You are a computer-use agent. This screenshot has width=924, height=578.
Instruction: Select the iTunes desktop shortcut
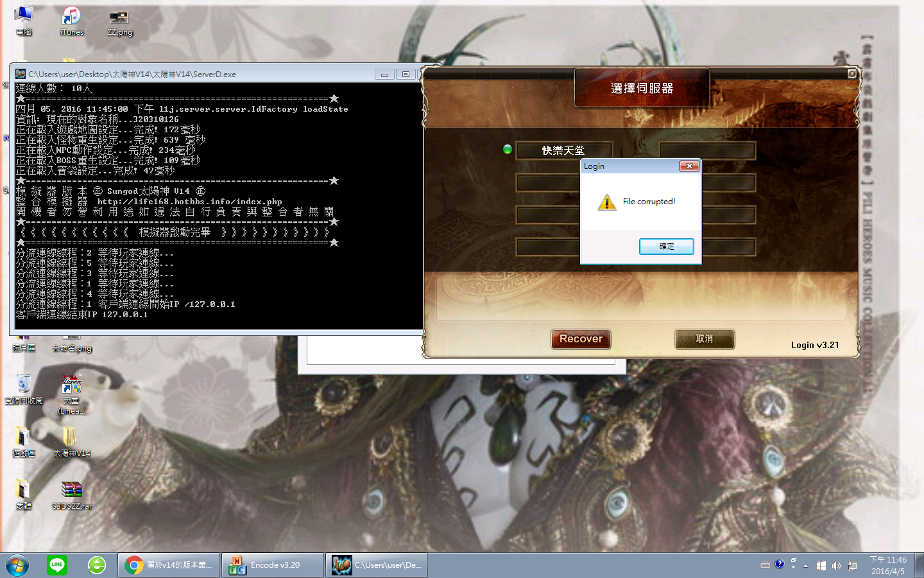click(x=71, y=21)
